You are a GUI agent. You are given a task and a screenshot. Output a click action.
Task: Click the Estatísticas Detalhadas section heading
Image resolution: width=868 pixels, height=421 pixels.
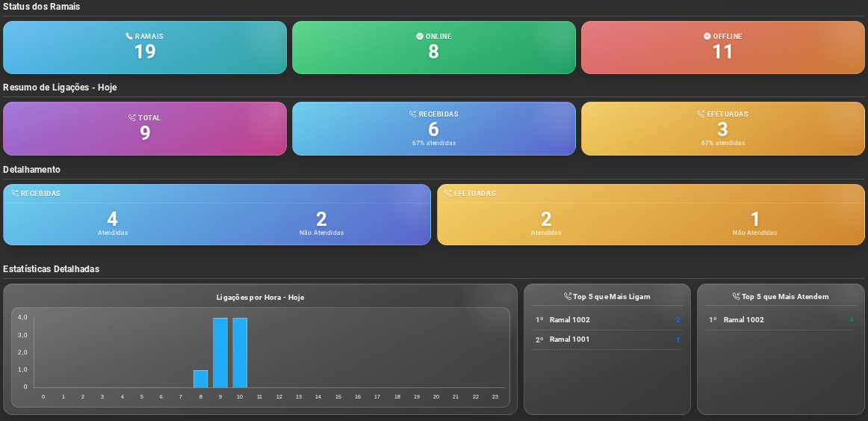point(51,269)
